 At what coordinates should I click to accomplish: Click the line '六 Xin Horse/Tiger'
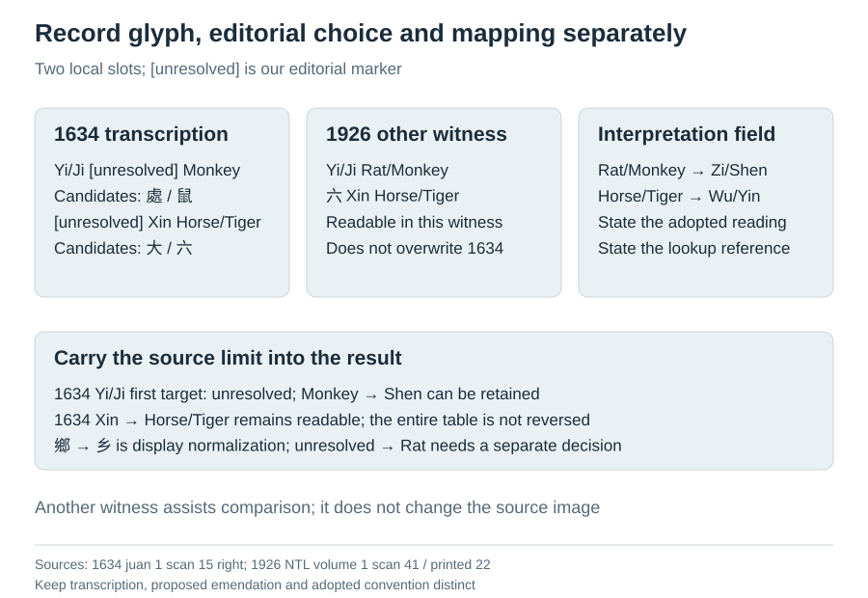(x=393, y=196)
